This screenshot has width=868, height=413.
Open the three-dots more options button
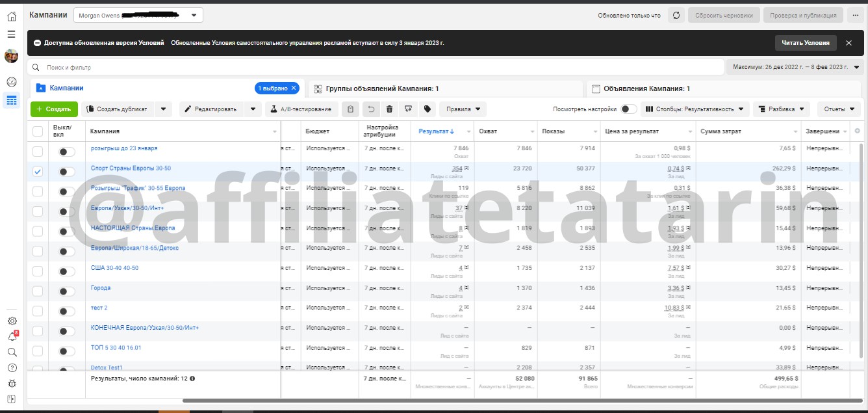pos(856,15)
